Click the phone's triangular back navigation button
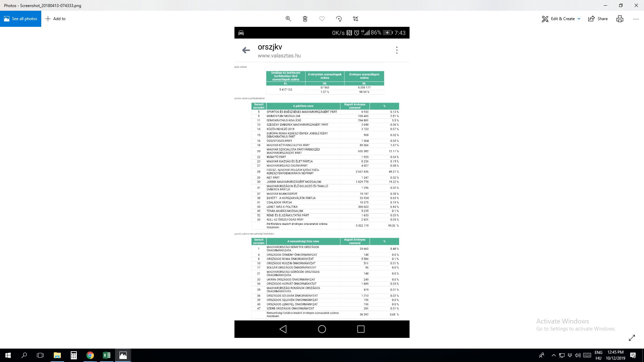The image size is (644, 362). tap(283, 329)
